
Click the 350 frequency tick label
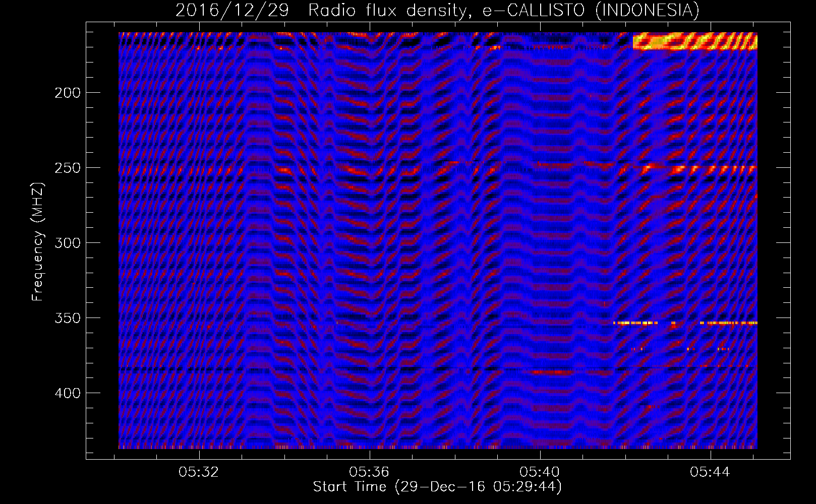point(68,318)
